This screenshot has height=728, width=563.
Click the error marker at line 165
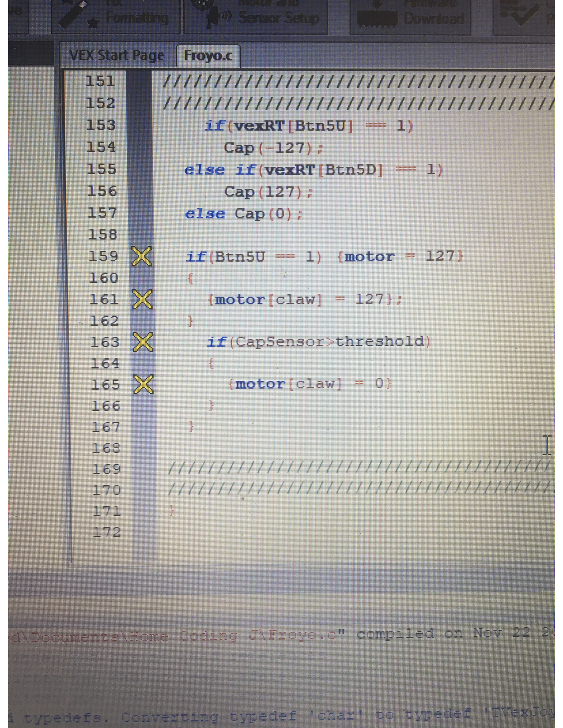tap(144, 384)
